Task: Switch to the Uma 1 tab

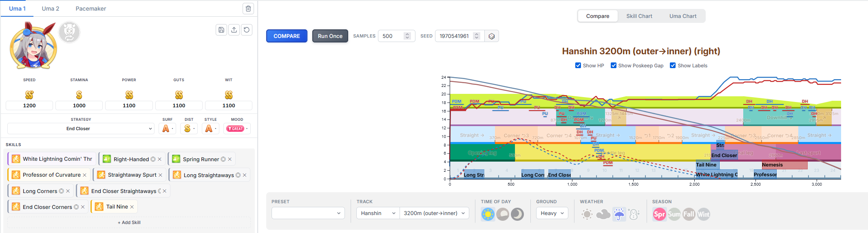Action: [x=17, y=9]
